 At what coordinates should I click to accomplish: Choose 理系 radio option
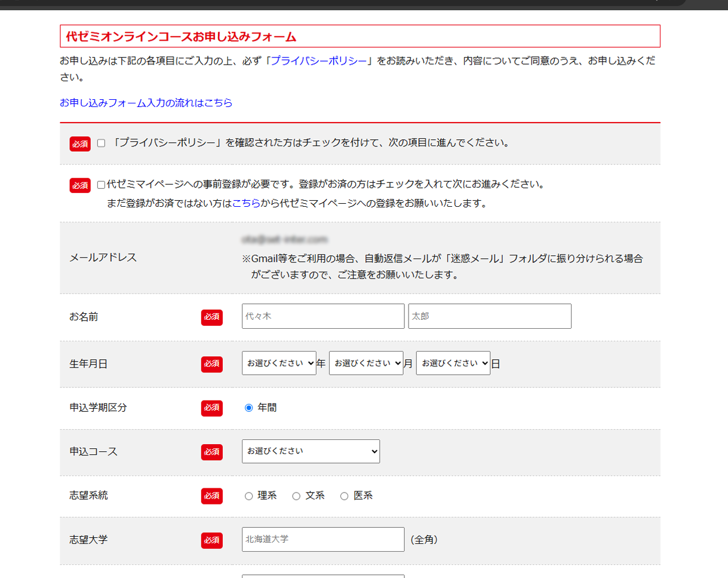tap(249, 496)
